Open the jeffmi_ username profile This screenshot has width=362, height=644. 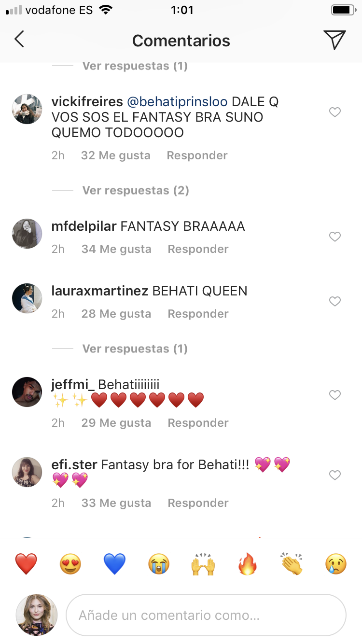pyautogui.click(x=72, y=385)
